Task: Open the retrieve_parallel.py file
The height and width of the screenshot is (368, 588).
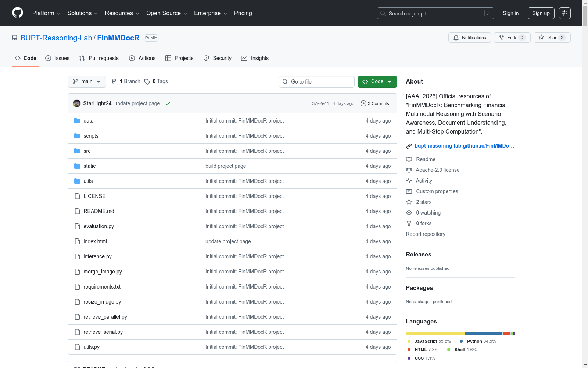Action: (x=105, y=317)
